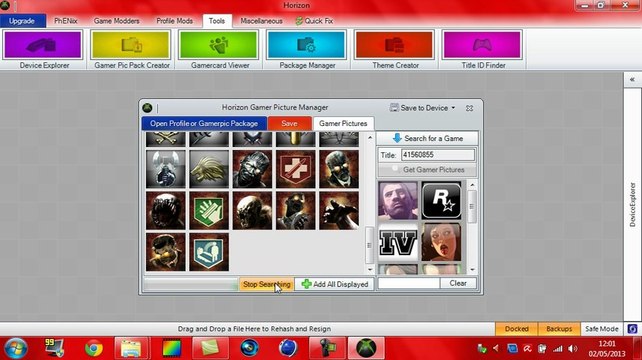642x360 pixels.
Task: Select the teal shield figure gamerpic
Action: 209,252
